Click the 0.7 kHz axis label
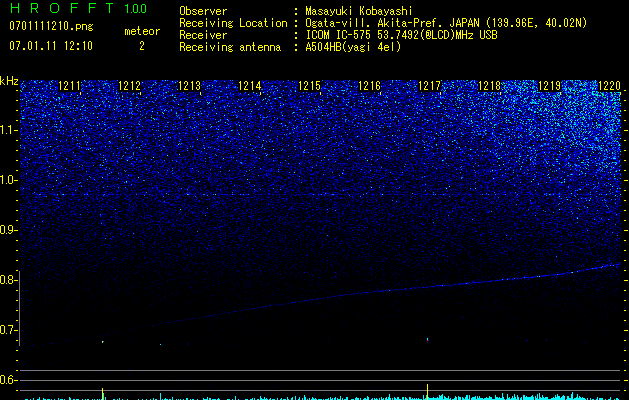The image size is (629, 400). [9, 330]
